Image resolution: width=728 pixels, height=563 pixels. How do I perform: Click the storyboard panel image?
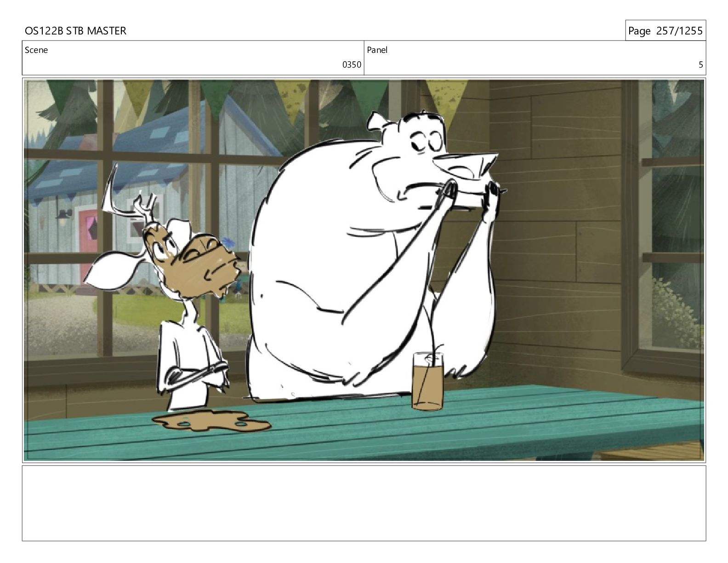click(x=364, y=270)
